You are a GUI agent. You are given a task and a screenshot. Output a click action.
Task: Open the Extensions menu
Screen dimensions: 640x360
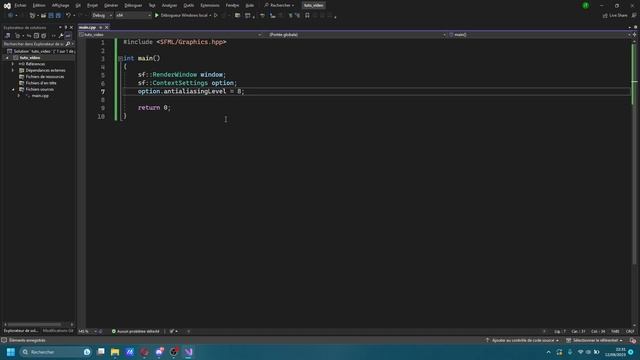210,6
